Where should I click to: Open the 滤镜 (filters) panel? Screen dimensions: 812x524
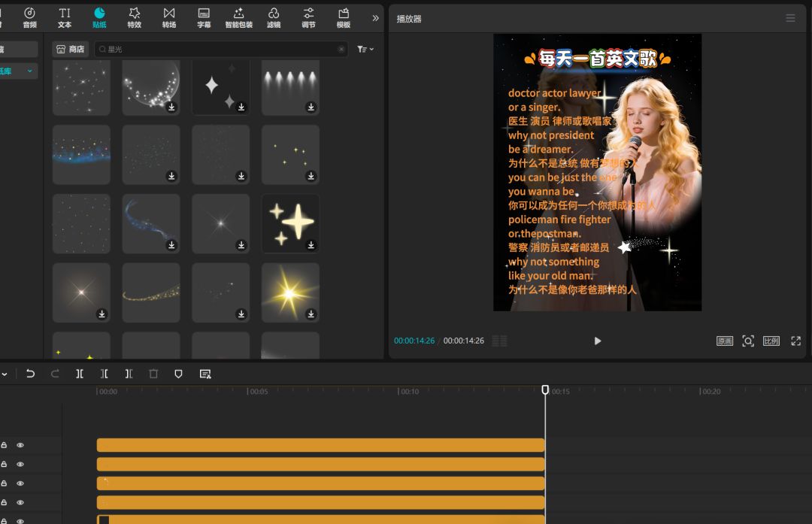[274, 17]
